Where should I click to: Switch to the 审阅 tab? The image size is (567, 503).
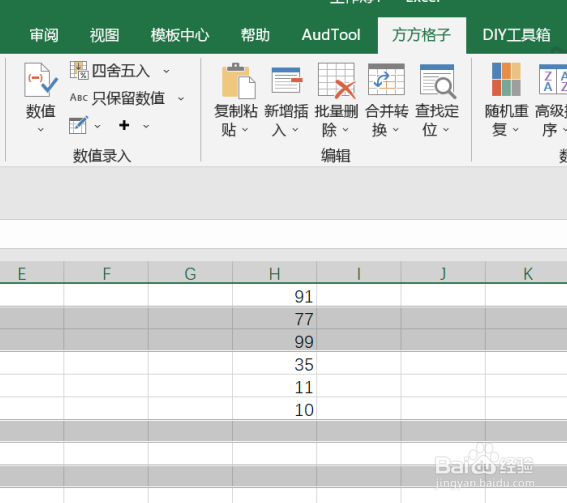(x=44, y=35)
